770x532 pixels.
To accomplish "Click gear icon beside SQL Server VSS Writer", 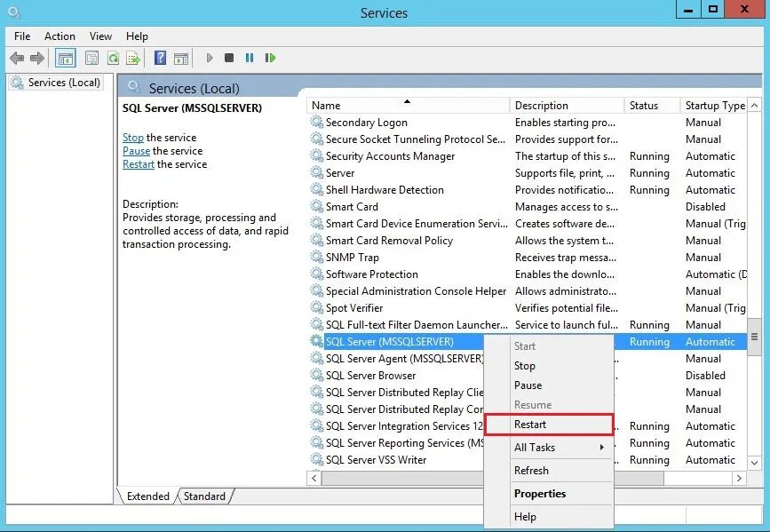I will pos(317,459).
